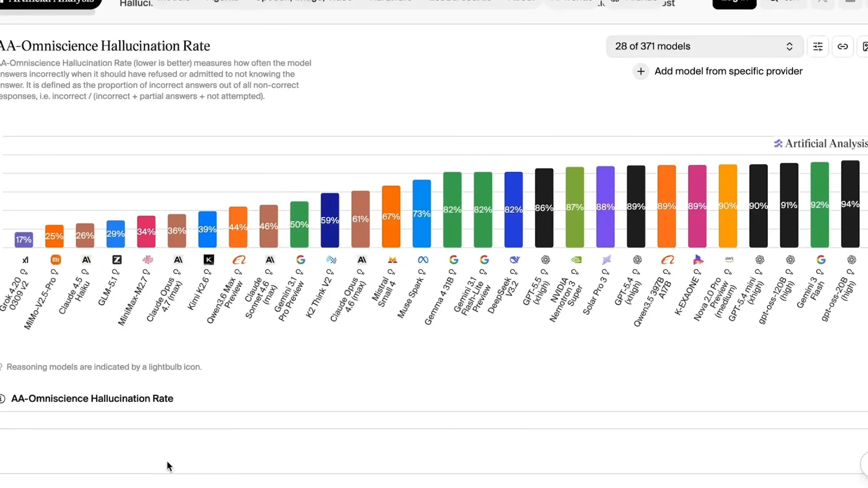Open the "28 of 371 models" selector dropdown
The height and width of the screenshot is (488, 868).
tap(704, 47)
